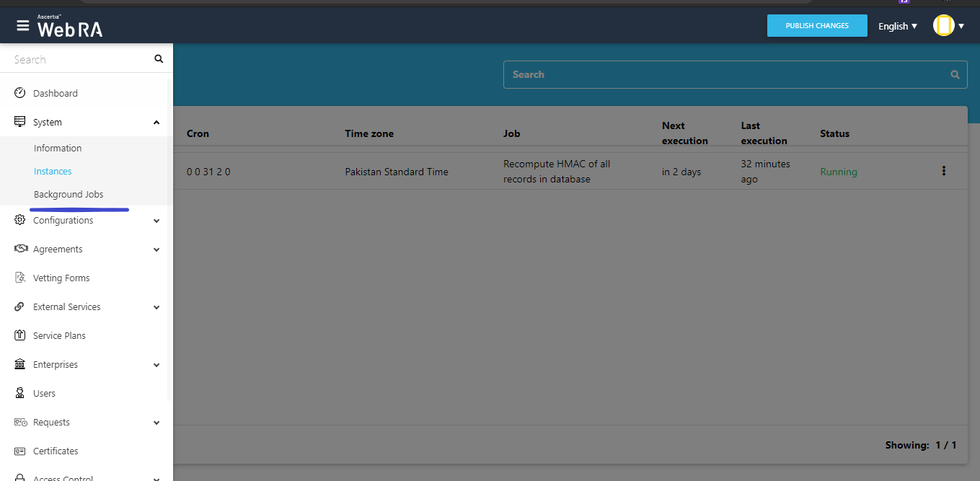Open Background Jobs in sidebar
Screen dimensions: 980x481
pyautogui.click(x=69, y=194)
